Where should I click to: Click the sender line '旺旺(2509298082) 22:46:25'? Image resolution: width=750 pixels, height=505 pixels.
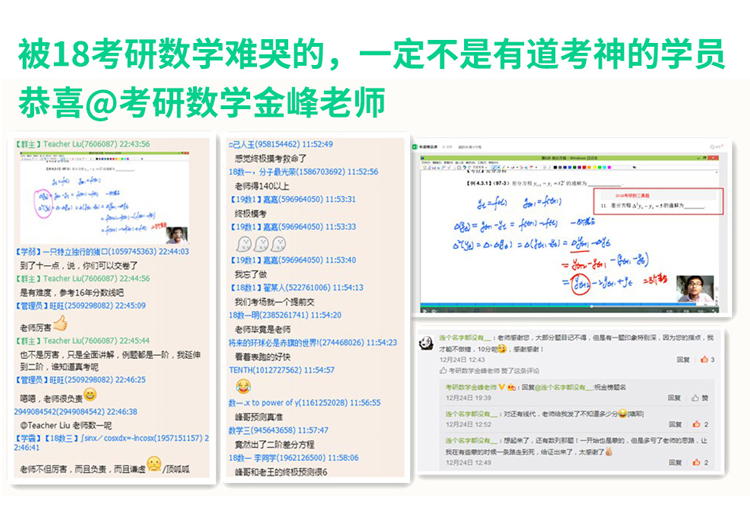(80, 380)
